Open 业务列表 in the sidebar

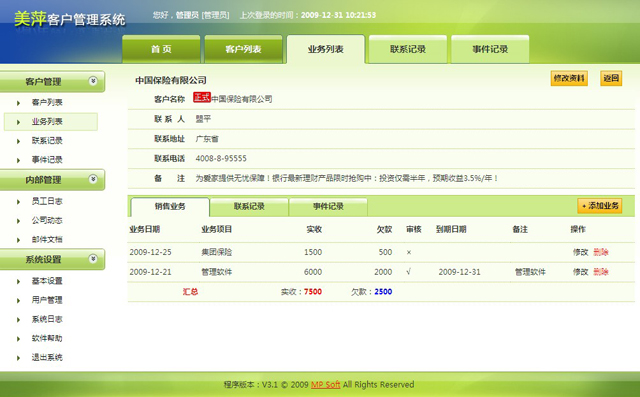click(47, 122)
